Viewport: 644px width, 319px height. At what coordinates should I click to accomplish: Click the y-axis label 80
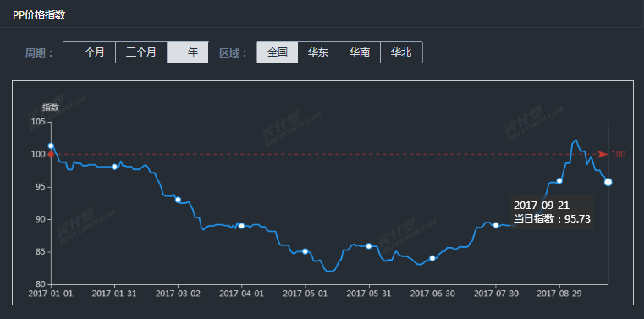tap(41, 284)
